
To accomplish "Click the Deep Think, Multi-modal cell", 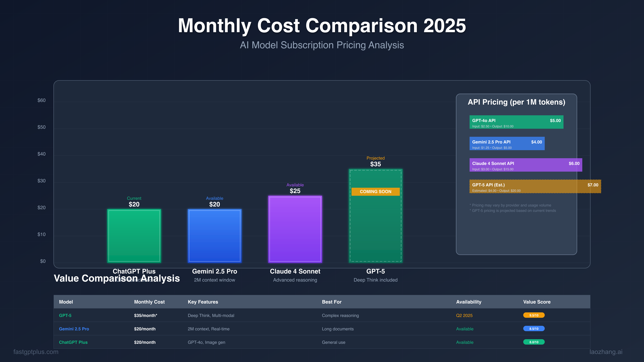I will click(211, 315).
